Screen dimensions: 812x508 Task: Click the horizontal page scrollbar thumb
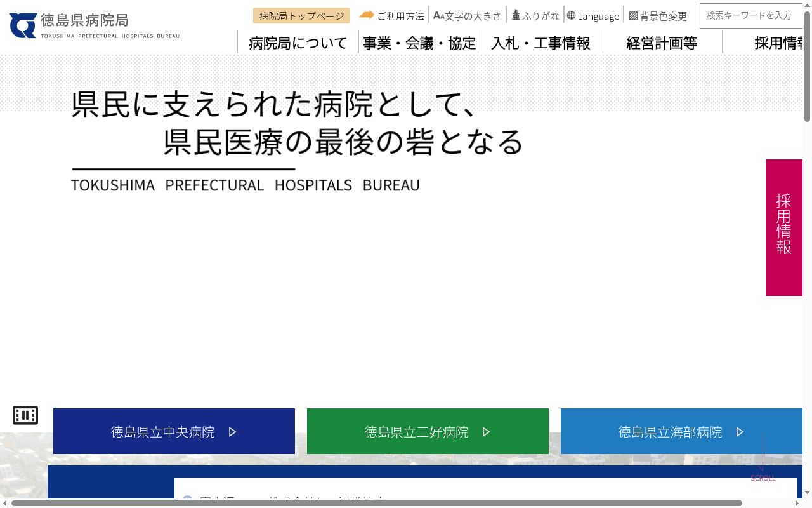(377, 504)
